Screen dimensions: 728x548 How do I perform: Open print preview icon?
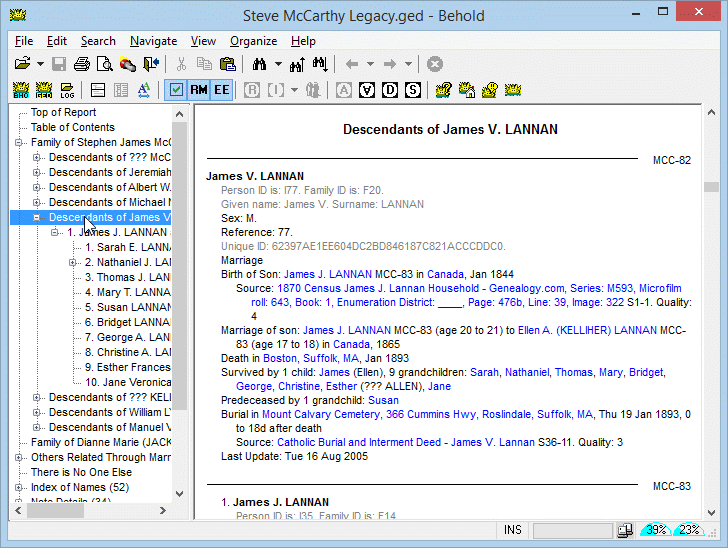pos(104,64)
